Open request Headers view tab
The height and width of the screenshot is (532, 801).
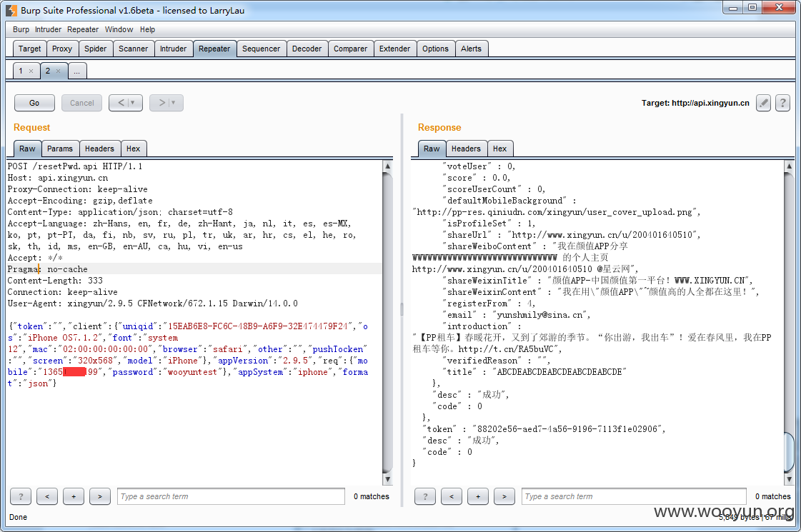coord(99,149)
